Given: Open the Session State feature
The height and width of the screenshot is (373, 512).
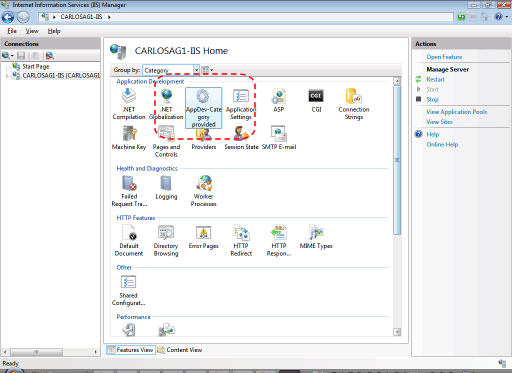Looking at the screenshot, I should (241, 138).
